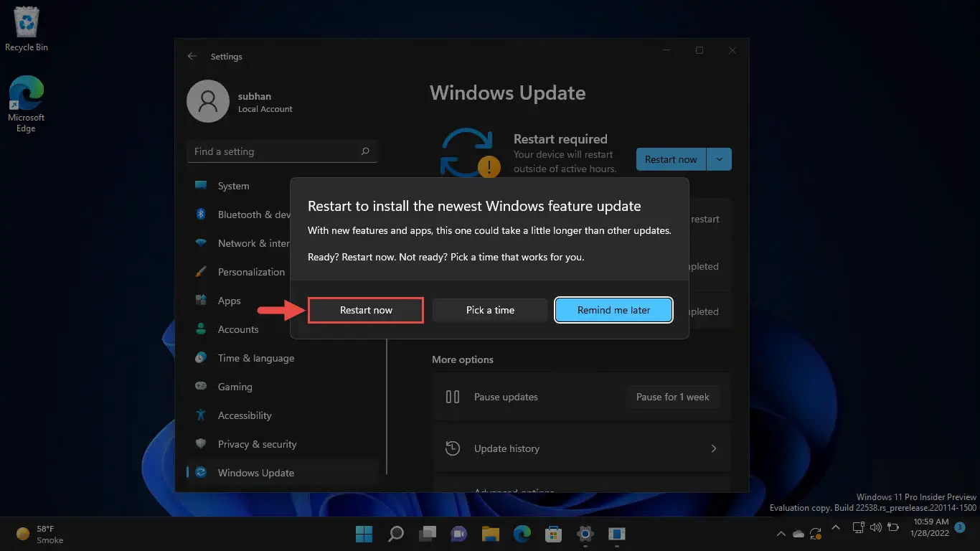Open taskbar Search
Screen dimensions: 980x551
coord(396,534)
